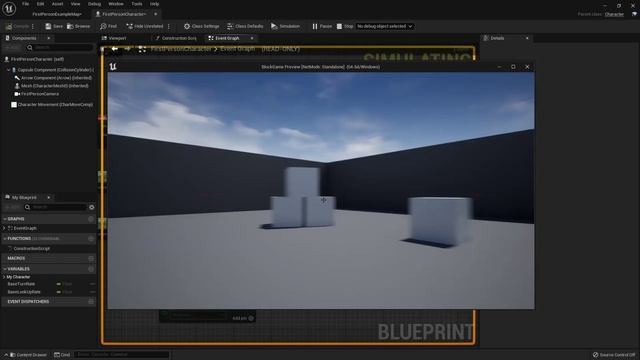Viewport: 640px width, 360px height.
Task: Stop the simulation
Action: pyautogui.click(x=345, y=26)
